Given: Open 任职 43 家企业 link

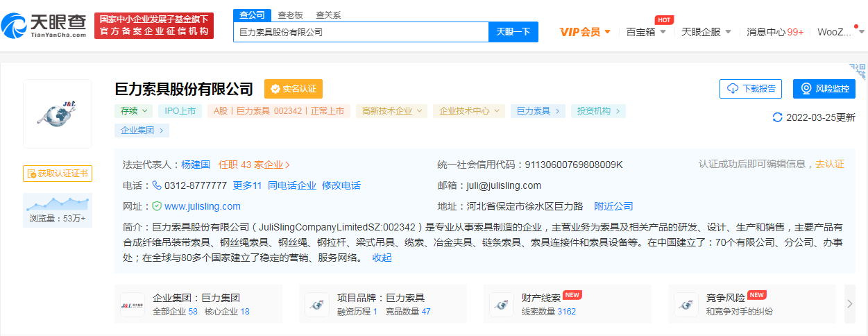Looking at the screenshot, I should click(255, 165).
